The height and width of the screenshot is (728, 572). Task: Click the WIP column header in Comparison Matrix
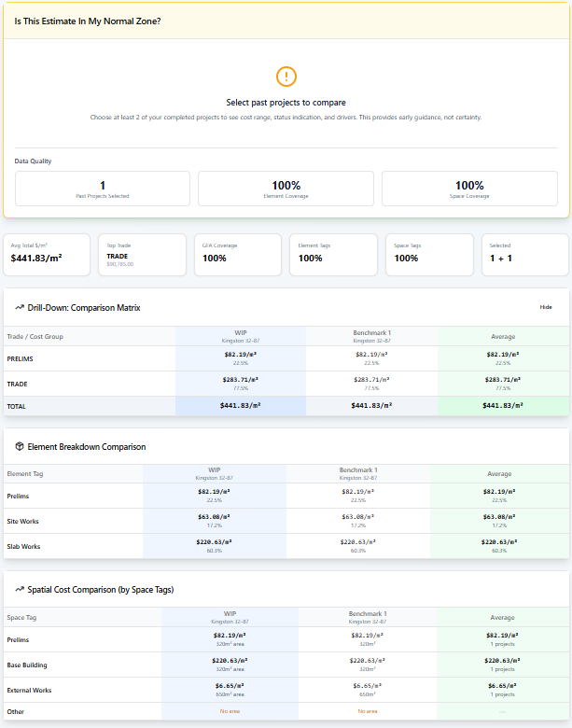241,336
